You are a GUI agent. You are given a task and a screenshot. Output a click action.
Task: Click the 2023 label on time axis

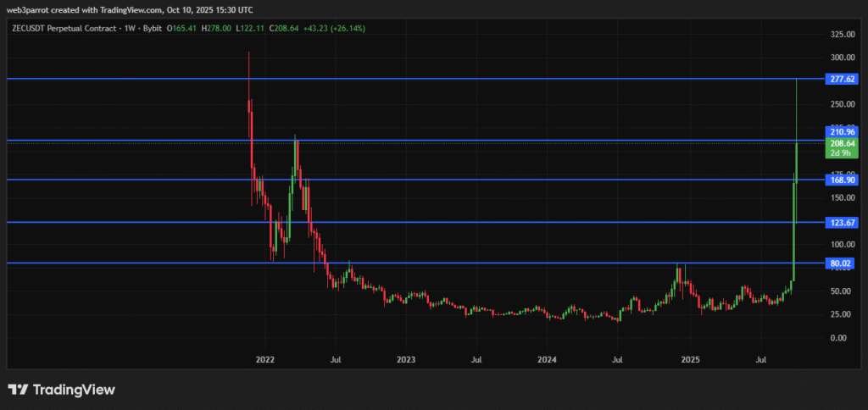[x=406, y=359]
